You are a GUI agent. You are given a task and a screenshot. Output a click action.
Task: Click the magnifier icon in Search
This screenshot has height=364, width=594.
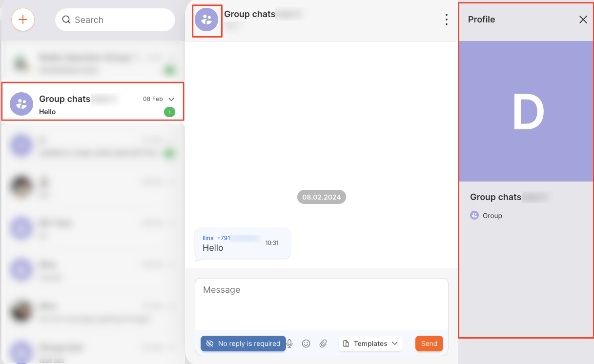[67, 20]
